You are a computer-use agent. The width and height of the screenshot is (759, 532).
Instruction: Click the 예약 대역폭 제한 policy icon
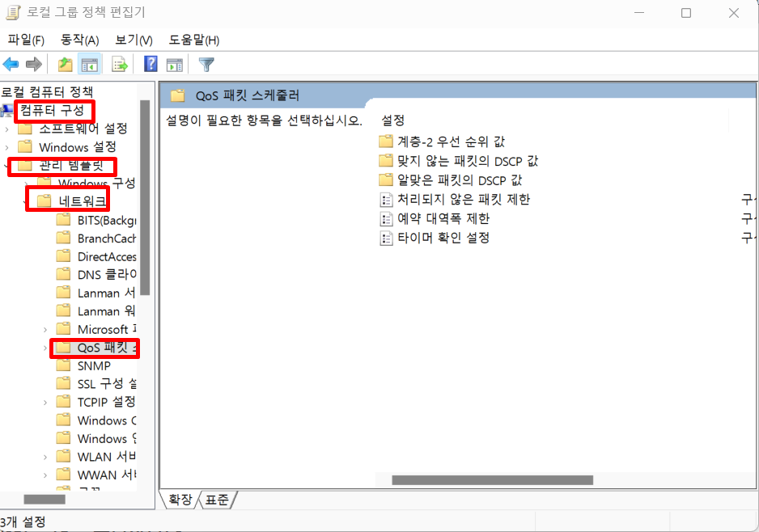(386, 219)
